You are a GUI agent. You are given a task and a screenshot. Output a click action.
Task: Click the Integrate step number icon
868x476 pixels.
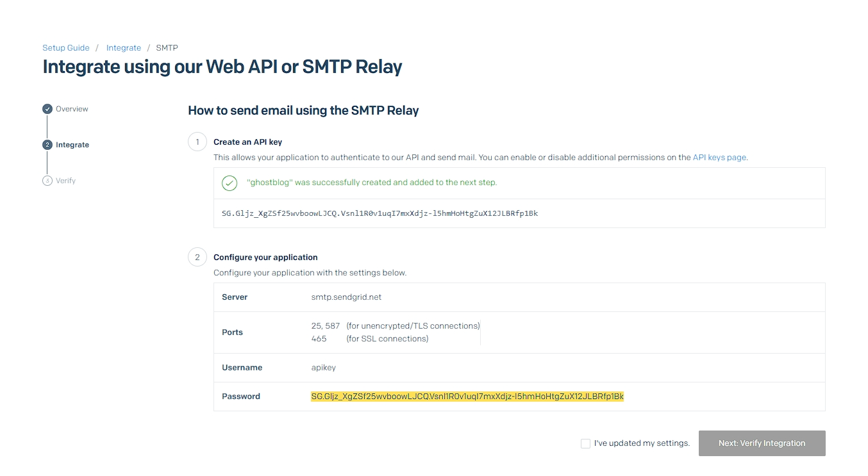(x=47, y=145)
